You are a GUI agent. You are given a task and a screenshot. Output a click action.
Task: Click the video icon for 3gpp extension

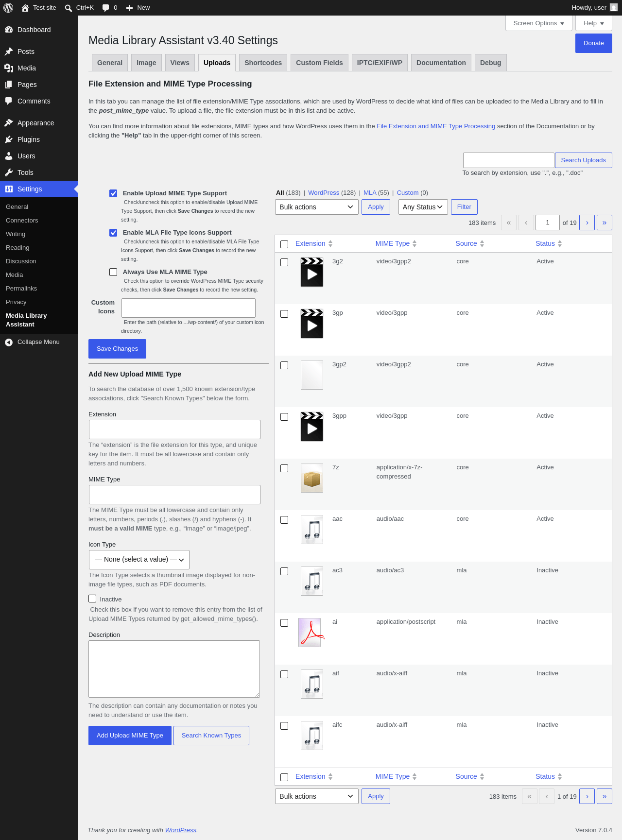click(x=312, y=427)
